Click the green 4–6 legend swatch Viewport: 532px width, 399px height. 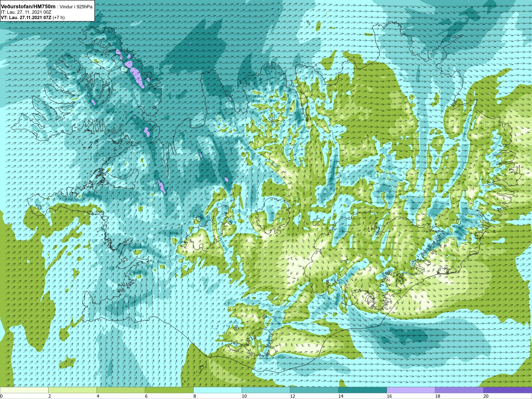121,390
